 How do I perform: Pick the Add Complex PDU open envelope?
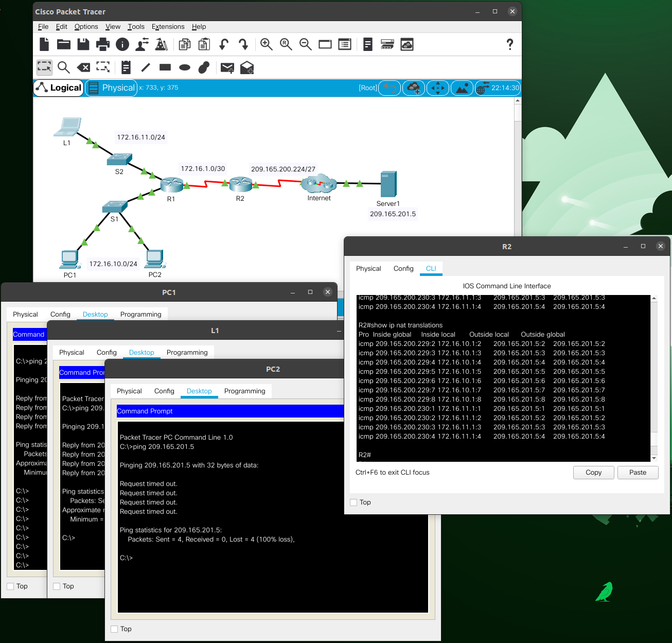coord(247,67)
